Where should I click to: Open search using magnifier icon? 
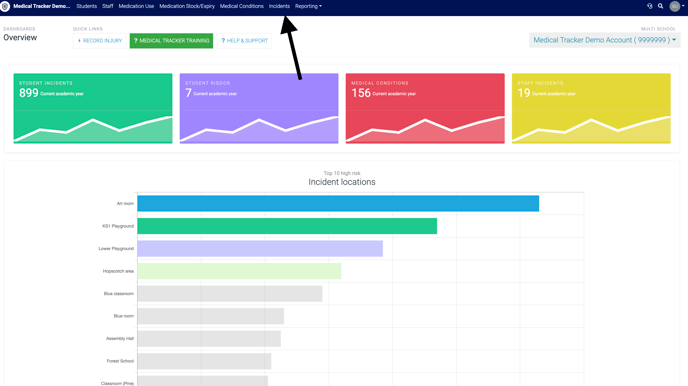tap(660, 6)
